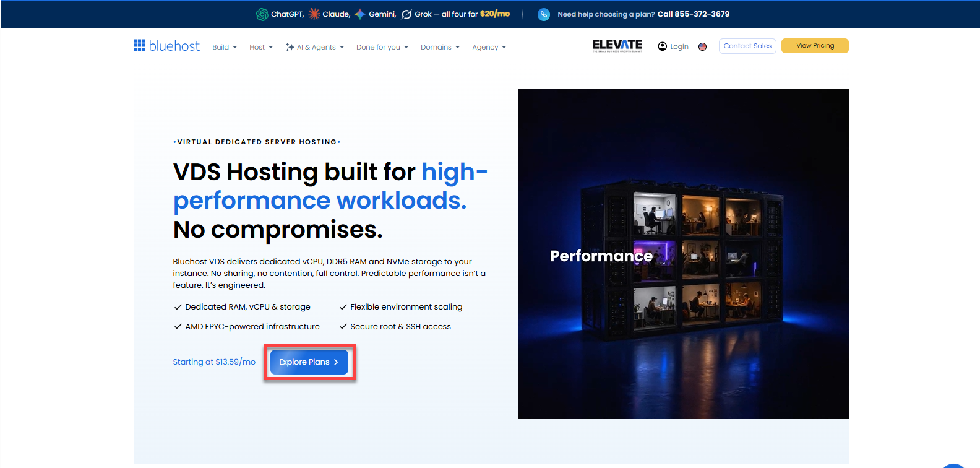Click the 'AMD EPYC-powered infrastructure' text
The height and width of the screenshot is (468, 980).
point(252,327)
